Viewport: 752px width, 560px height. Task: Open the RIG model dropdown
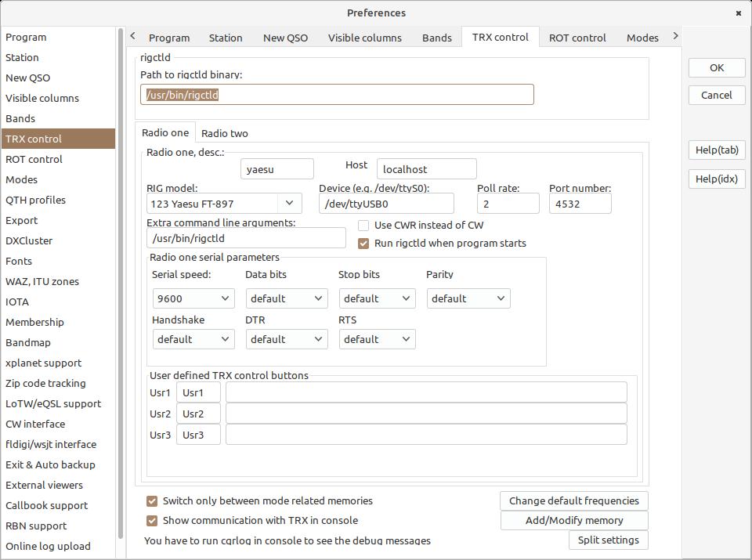[x=289, y=204]
